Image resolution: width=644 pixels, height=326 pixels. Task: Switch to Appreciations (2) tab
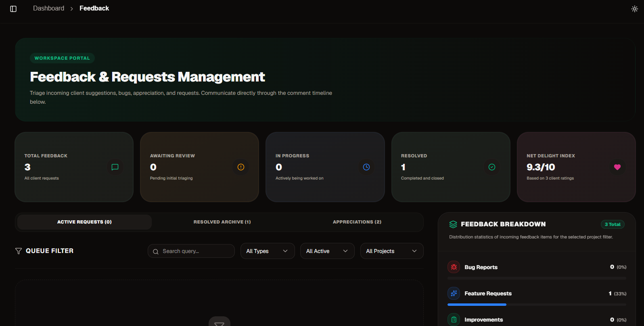click(x=357, y=222)
